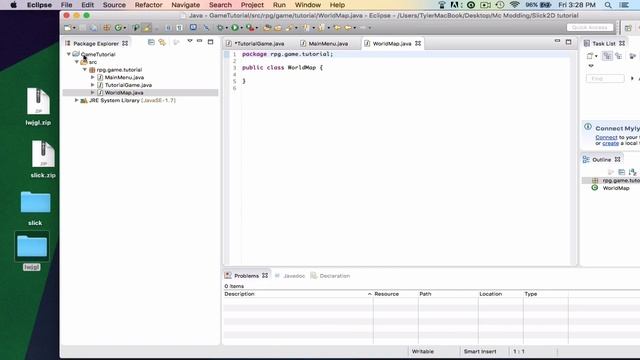The image size is (640, 360).
Task: Click the Connect link in Mylyn panel
Action: pyautogui.click(x=606, y=138)
